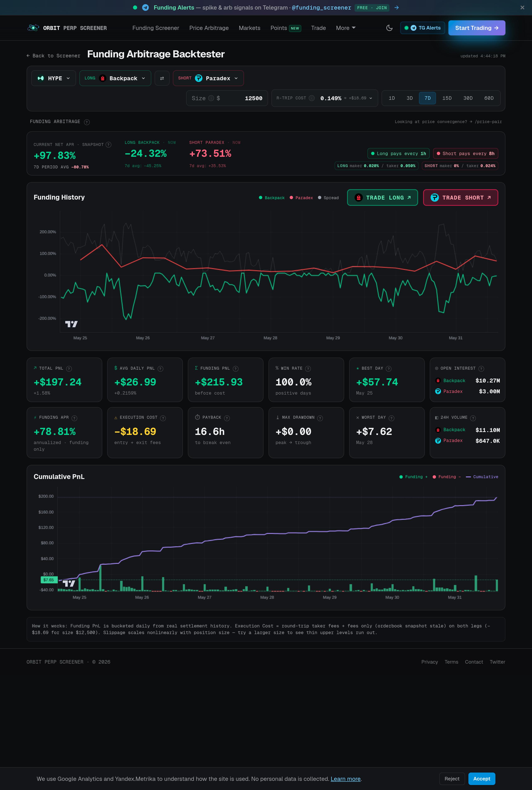Open the Learn more analytics link
The width and height of the screenshot is (532, 790).
click(345, 779)
